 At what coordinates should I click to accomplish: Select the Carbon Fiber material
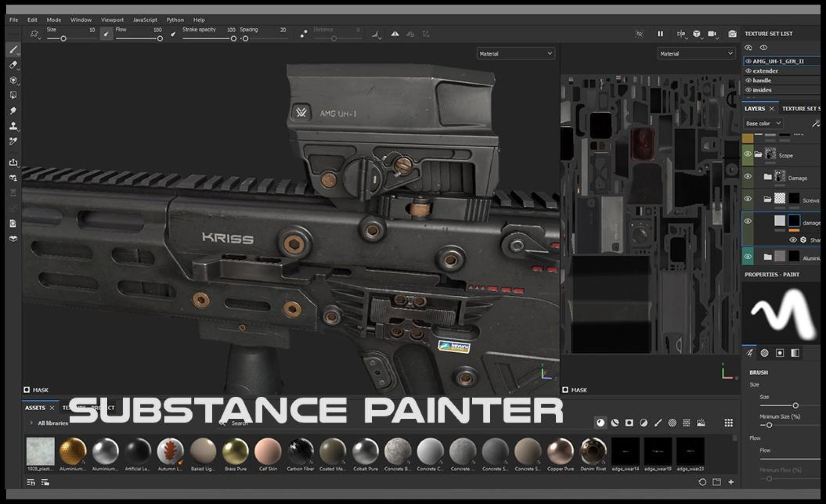pos(300,454)
